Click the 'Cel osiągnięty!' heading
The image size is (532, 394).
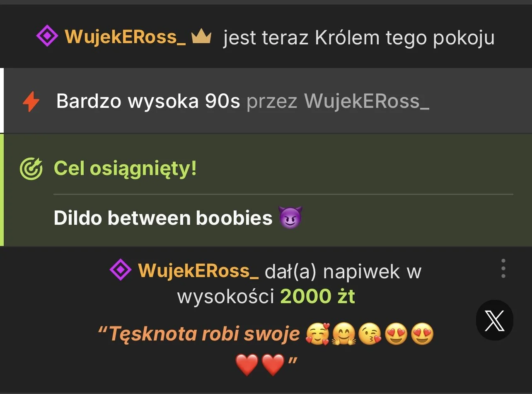(125, 169)
